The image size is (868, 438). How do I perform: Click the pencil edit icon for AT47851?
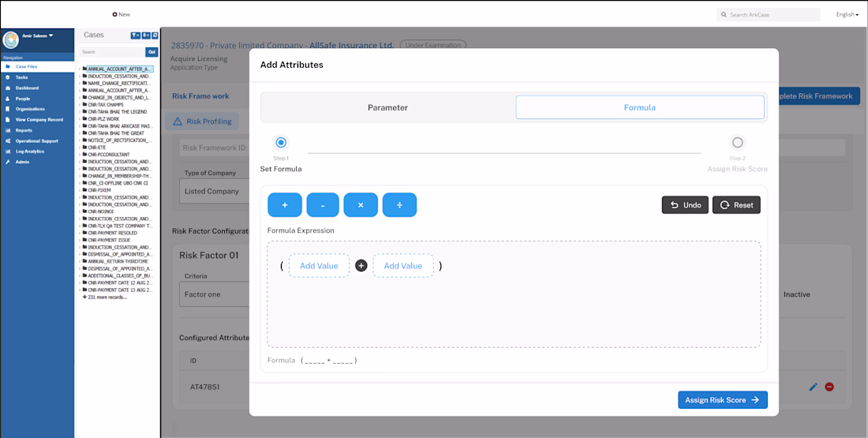814,387
